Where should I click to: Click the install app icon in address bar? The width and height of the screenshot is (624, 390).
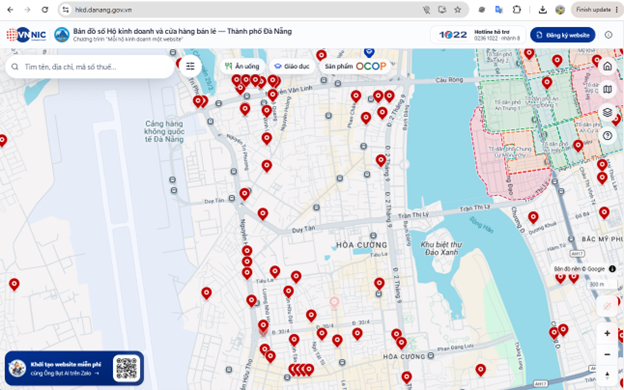(x=442, y=10)
